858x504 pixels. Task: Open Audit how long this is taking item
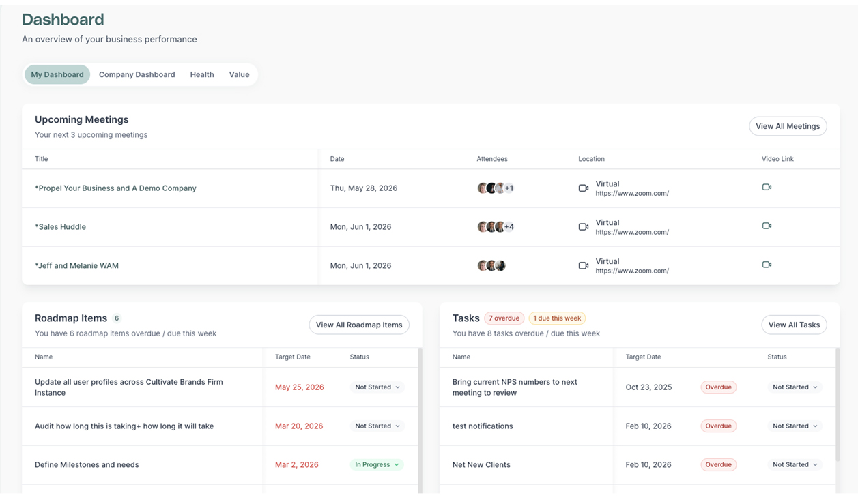pos(124,426)
